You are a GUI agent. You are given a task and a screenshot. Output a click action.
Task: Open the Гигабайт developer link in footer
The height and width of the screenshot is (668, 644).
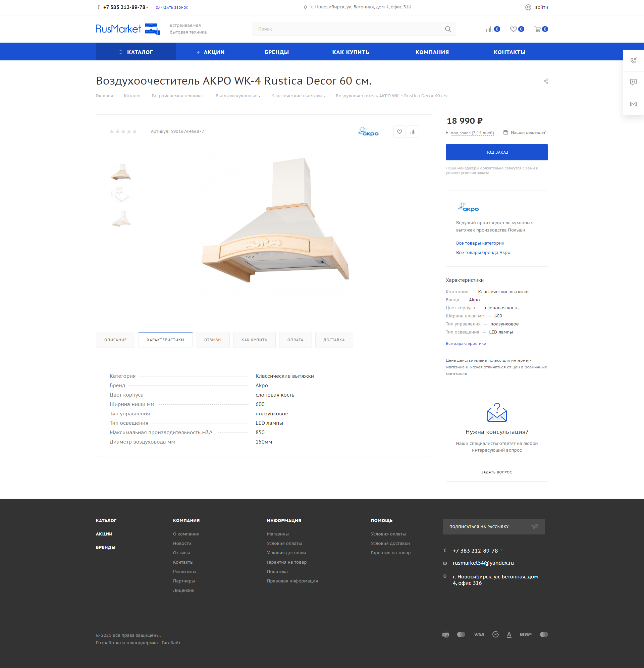point(171,643)
